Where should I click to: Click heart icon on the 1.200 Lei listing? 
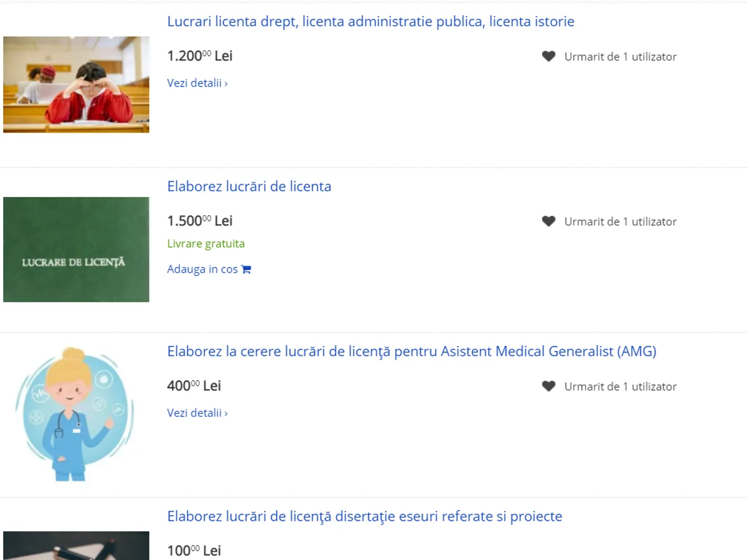[548, 57]
